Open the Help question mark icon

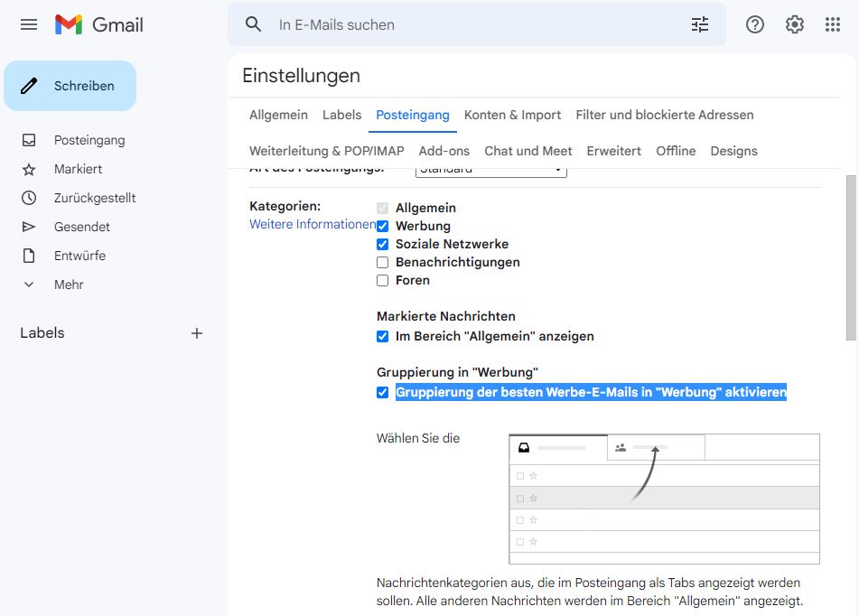[x=755, y=24]
